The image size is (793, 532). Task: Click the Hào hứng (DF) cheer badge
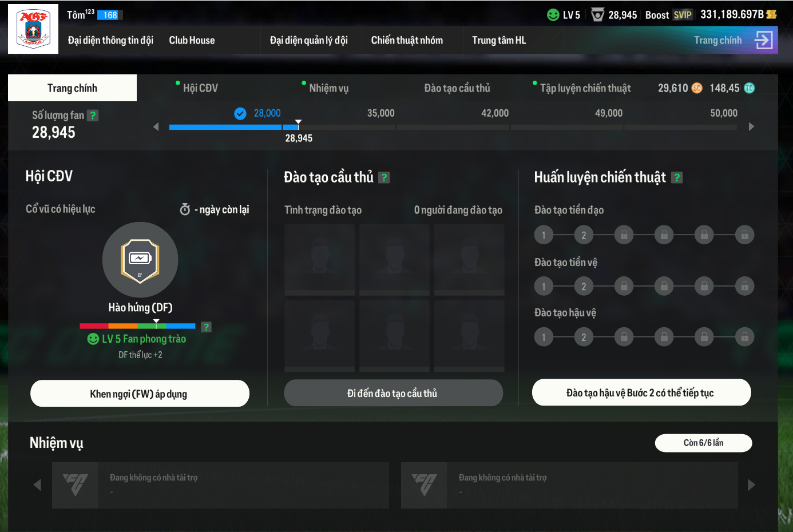click(140, 260)
